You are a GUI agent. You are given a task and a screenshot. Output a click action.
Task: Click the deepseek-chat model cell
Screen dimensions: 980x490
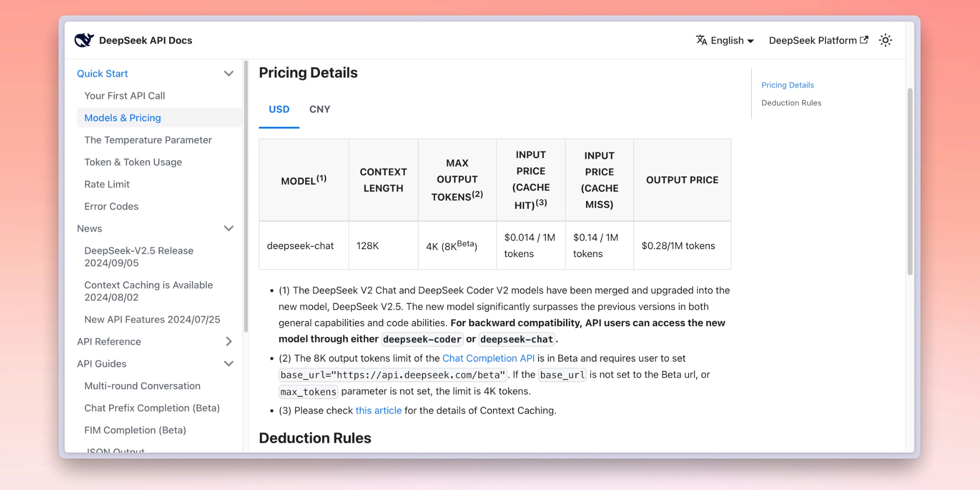[x=304, y=245]
